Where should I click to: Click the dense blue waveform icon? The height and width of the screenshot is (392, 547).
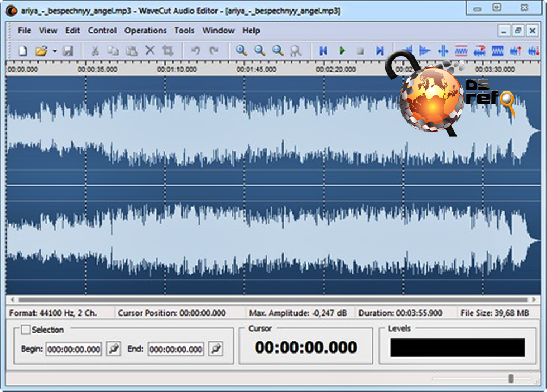[497, 51]
